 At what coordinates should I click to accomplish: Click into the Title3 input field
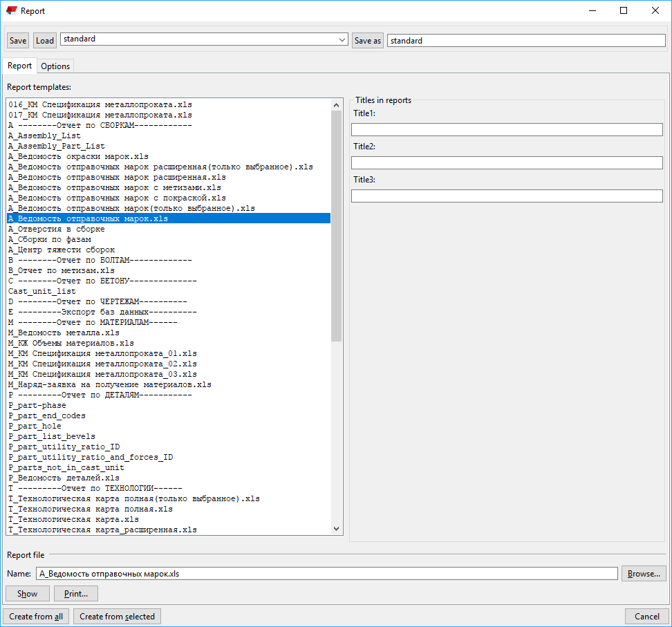(x=506, y=196)
